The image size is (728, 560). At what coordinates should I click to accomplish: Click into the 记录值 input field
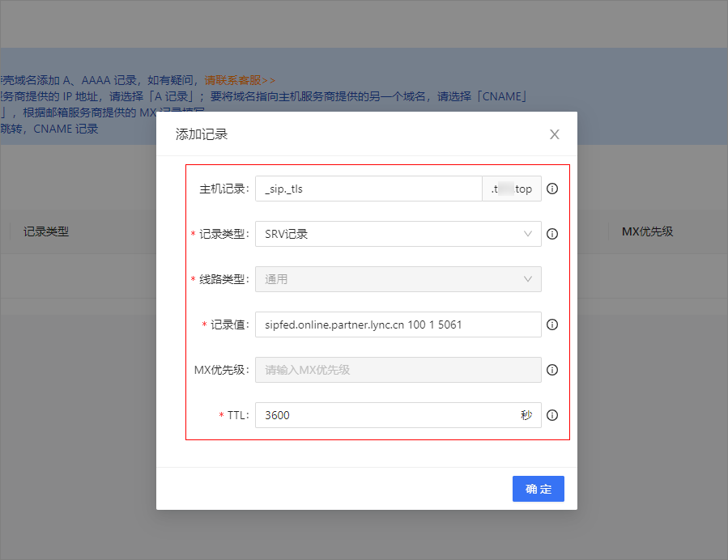[398, 325]
